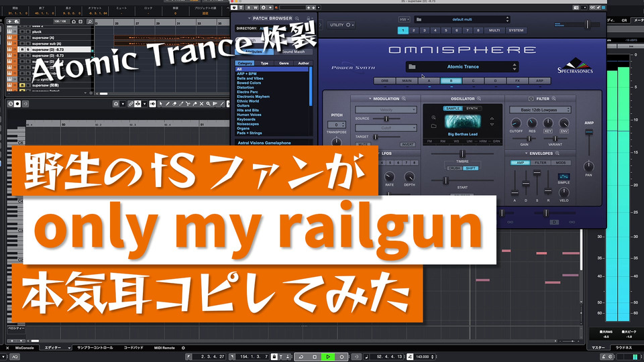
Task: Enable CRUSH timbre mode
Action: 454,168
